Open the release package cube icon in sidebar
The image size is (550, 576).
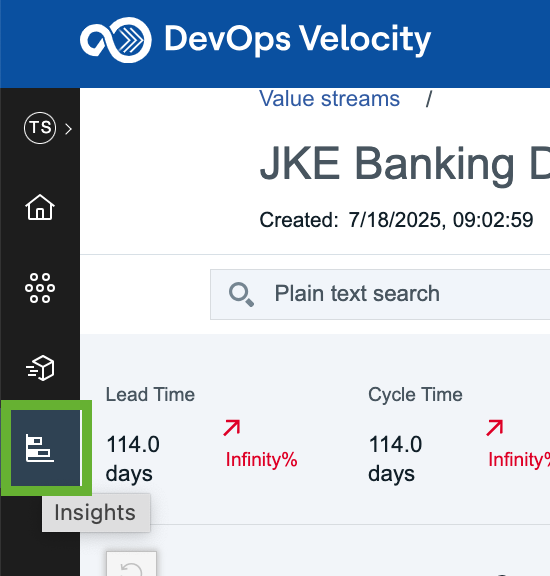click(40, 368)
